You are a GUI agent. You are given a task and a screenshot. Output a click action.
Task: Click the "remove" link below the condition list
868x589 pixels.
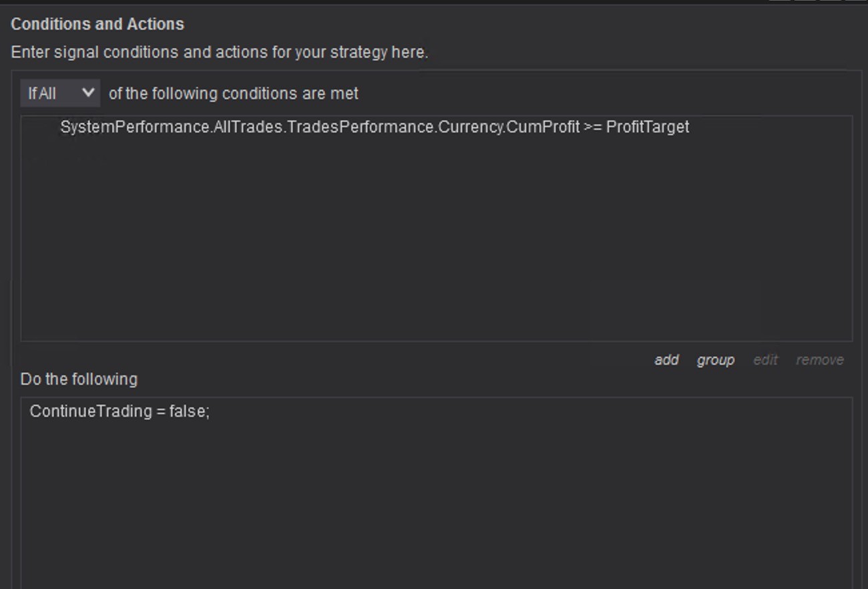pyautogui.click(x=819, y=360)
